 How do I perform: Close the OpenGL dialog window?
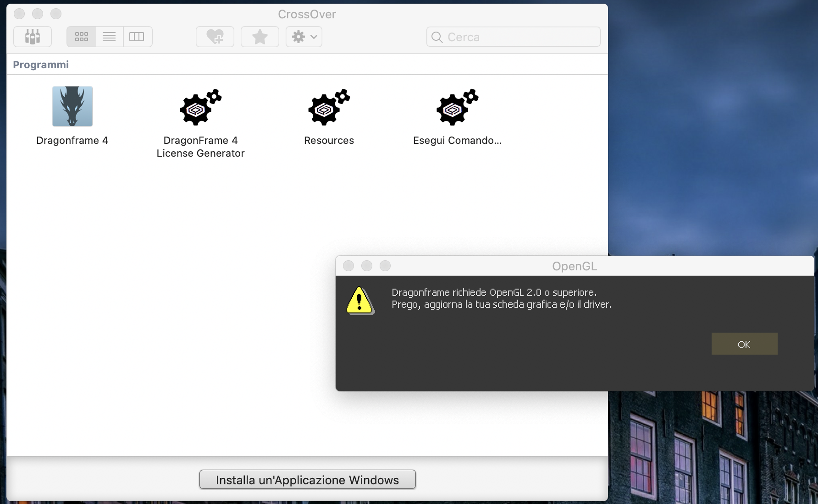348,266
